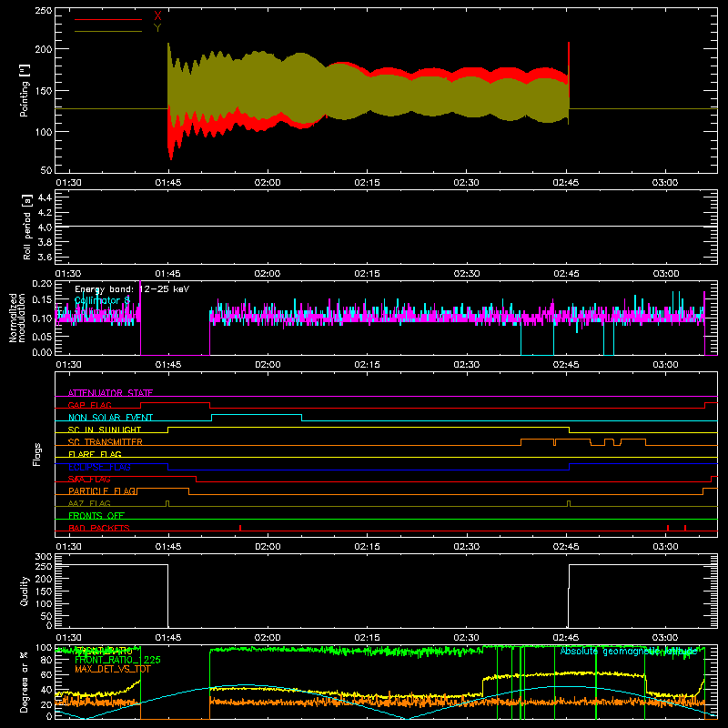Click the 40 tick on Degrees axis
728x728 pixels.
pyautogui.click(x=47, y=690)
